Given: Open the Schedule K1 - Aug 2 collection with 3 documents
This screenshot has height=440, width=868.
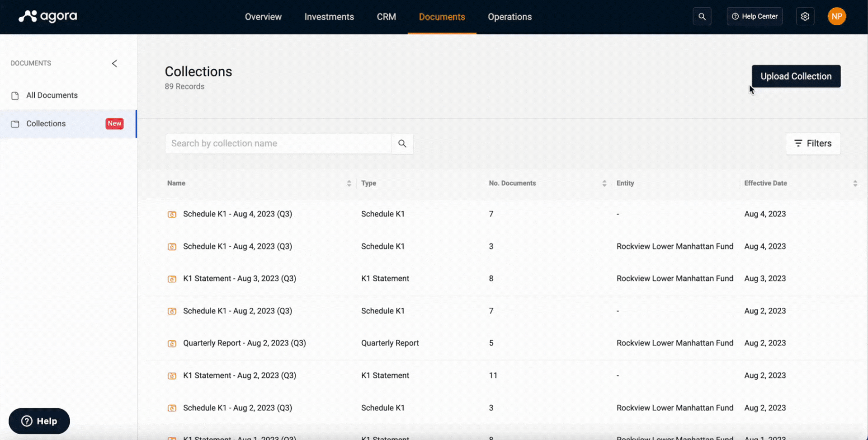Looking at the screenshot, I should coord(237,408).
